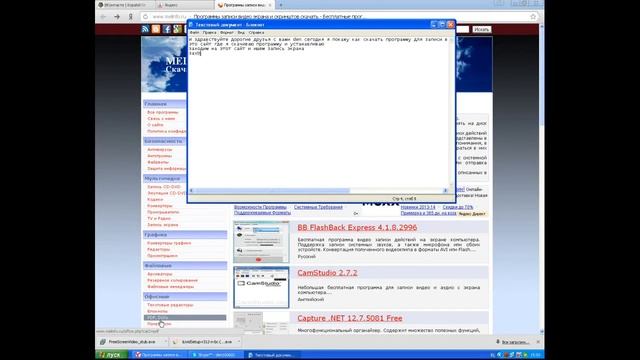Click the Notepad title bar icon

pyautogui.click(x=191, y=24)
